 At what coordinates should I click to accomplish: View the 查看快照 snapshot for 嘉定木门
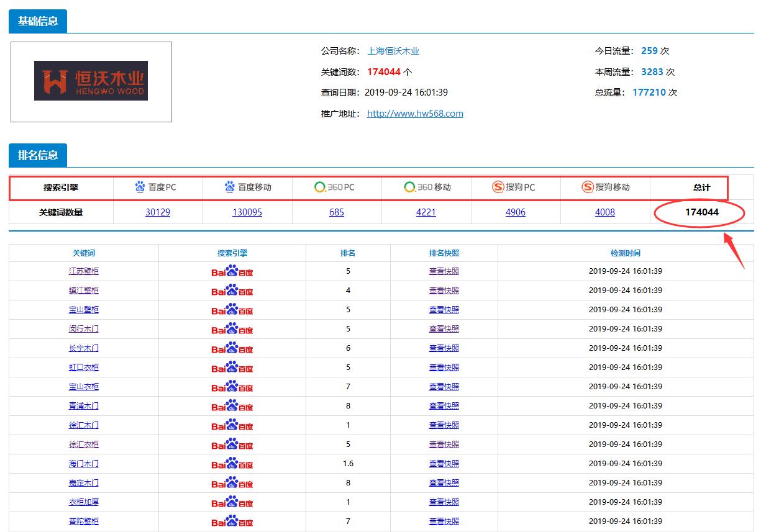pyautogui.click(x=444, y=483)
